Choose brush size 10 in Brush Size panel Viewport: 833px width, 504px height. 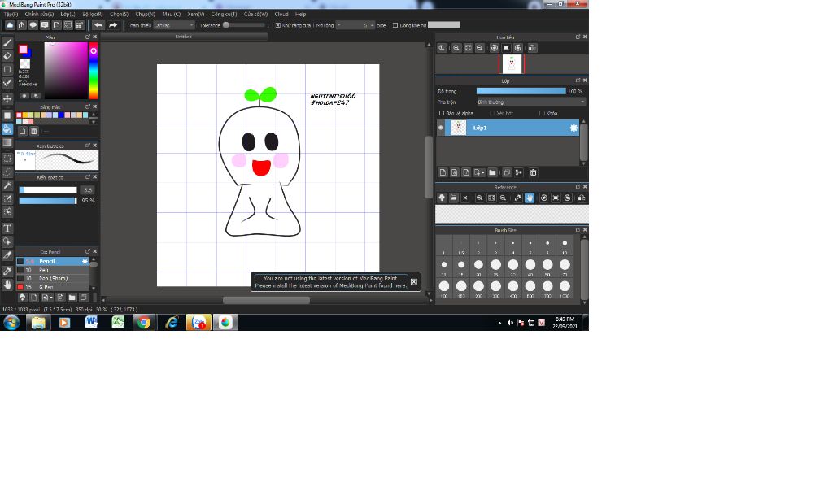(x=565, y=243)
